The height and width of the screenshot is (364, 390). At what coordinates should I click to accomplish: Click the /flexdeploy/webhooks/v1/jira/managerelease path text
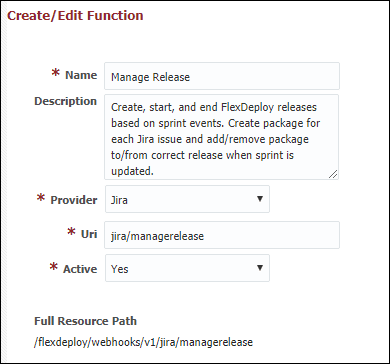(x=143, y=342)
